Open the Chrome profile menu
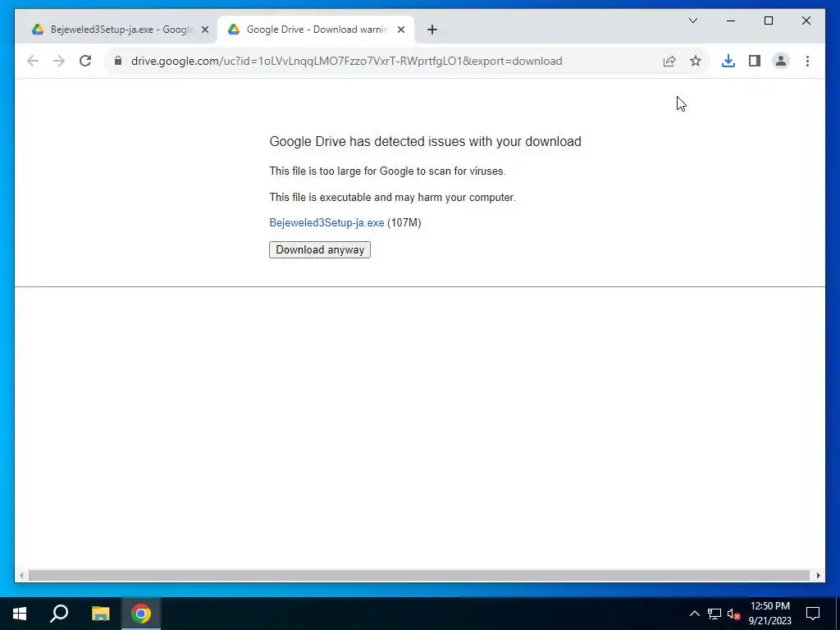840x630 pixels. pyautogui.click(x=781, y=61)
